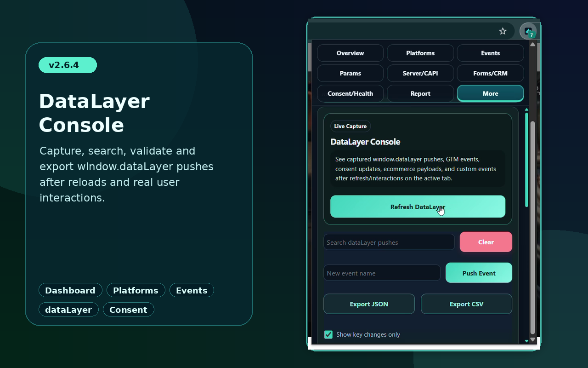Click the Consent tag on the left card

pyautogui.click(x=128, y=310)
